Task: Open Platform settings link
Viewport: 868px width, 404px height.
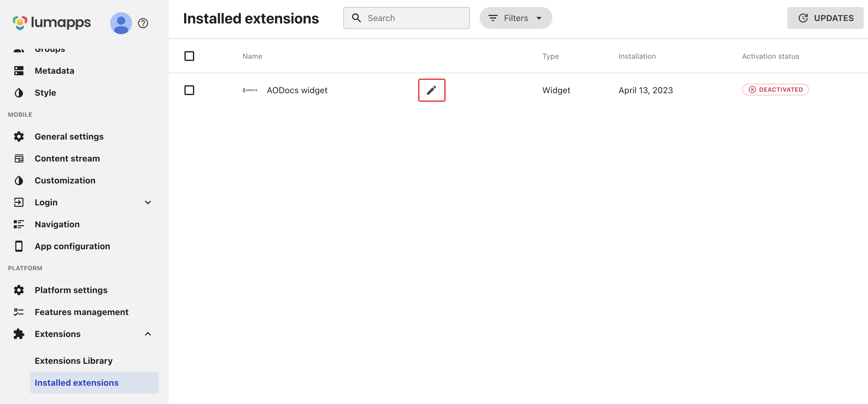Action: pyautogui.click(x=71, y=290)
